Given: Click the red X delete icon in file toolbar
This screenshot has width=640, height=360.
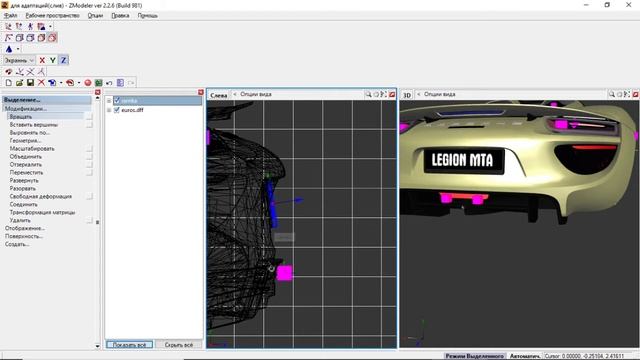Looking at the screenshot, I should (x=41, y=83).
